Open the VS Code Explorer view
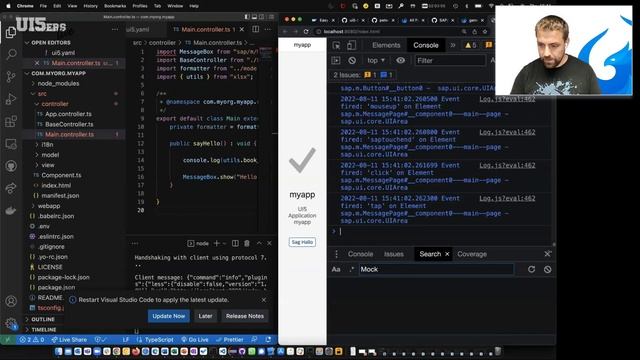Screen dimensions: 640x360 pyautogui.click(x=11, y=32)
